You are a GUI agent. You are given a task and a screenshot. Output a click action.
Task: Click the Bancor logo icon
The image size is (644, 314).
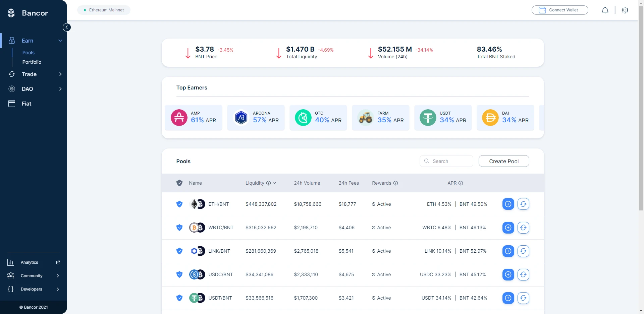point(11,13)
